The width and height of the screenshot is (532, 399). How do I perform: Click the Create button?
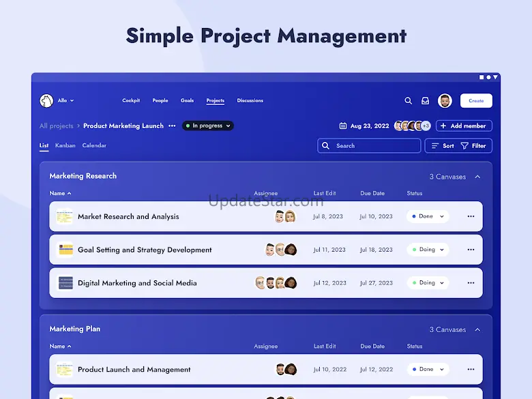(476, 101)
